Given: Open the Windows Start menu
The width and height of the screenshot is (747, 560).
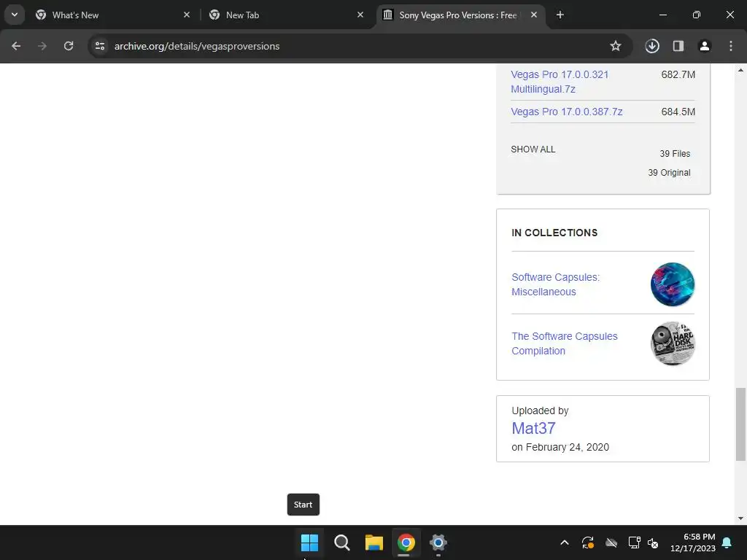Looking at the screenshot, I should coord(309,542).
